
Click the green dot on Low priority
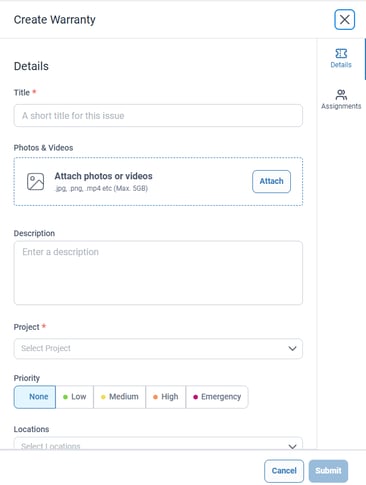point(65,397)
